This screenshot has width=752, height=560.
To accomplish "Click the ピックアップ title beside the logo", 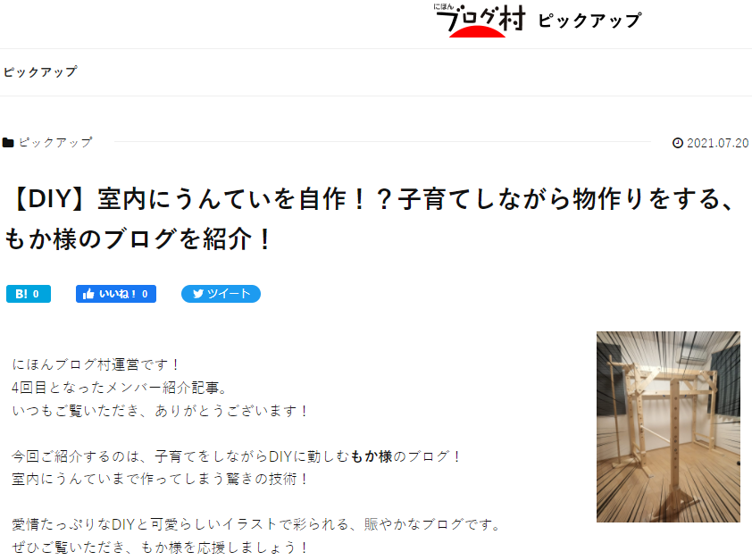I will click(589, 21).
